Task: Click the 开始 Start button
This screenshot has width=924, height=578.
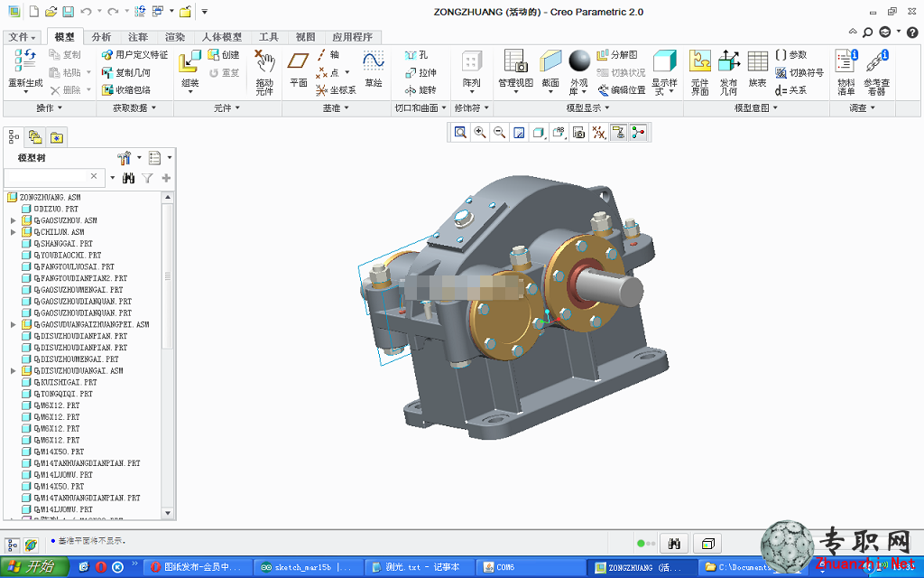Action: click(x=34, y=567)
